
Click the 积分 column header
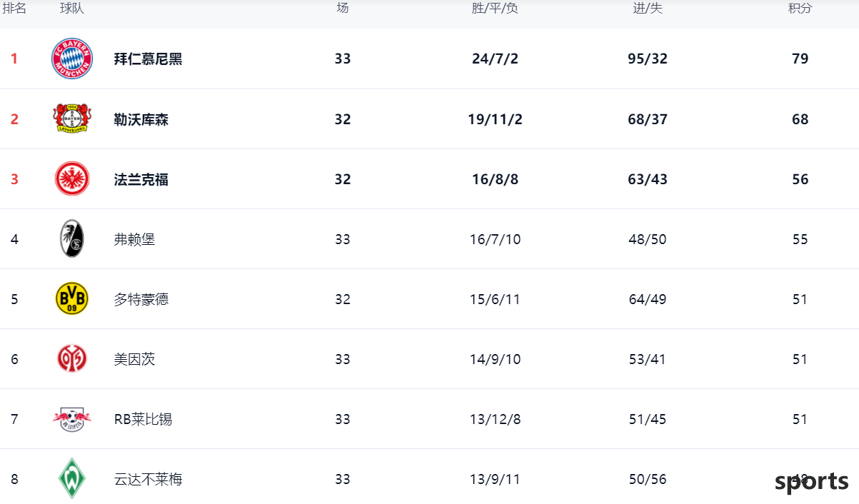(x=800, y=9)
